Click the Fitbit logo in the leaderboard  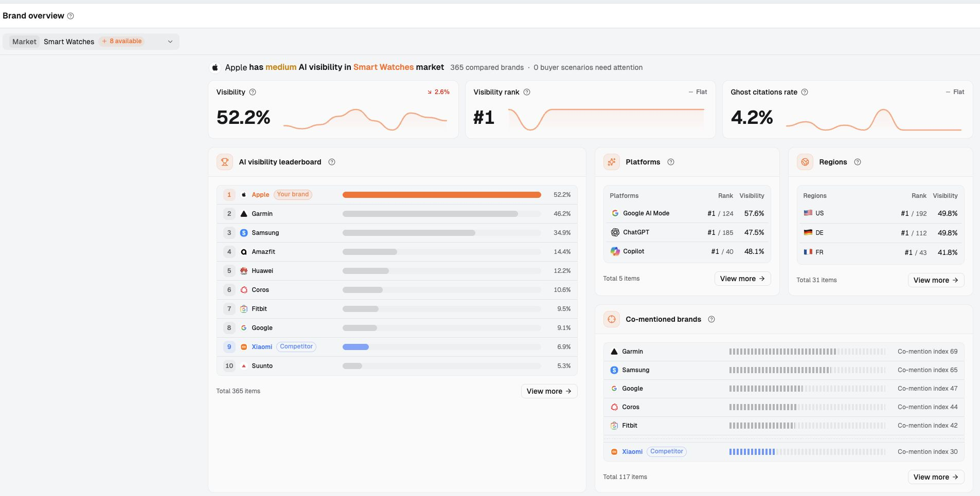(244, 309)
